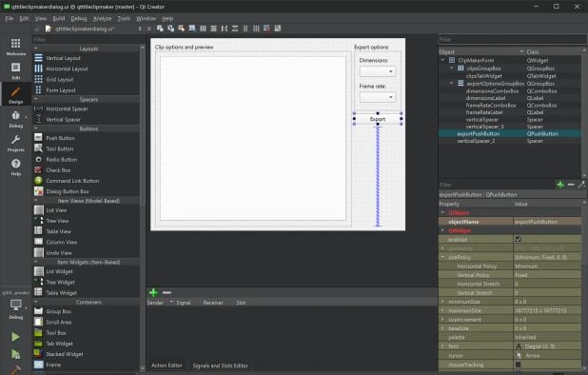The height and width of the screenshot is (375, 588).
Task: Expand the font property
Action: pos(442,346)
